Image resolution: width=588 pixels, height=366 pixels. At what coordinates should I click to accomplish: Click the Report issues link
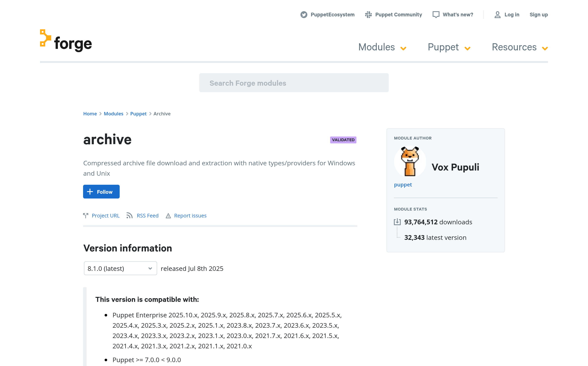coord(190,216)
